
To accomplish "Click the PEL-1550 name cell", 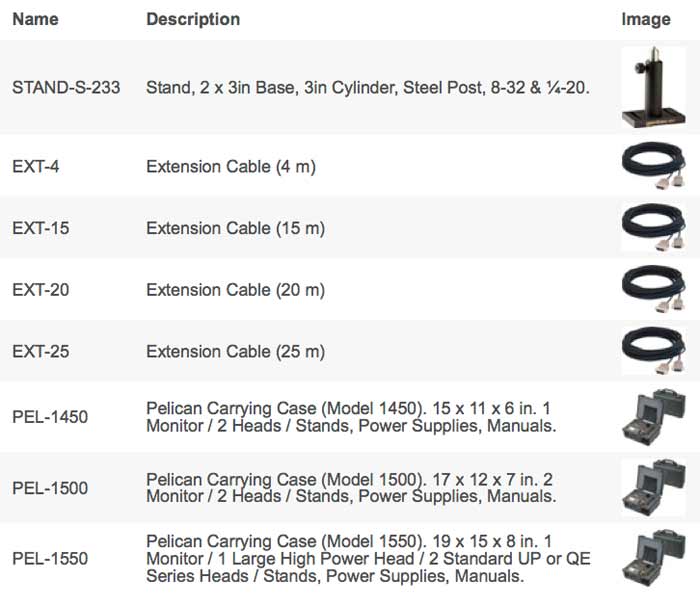I will (x=50, y=559).
